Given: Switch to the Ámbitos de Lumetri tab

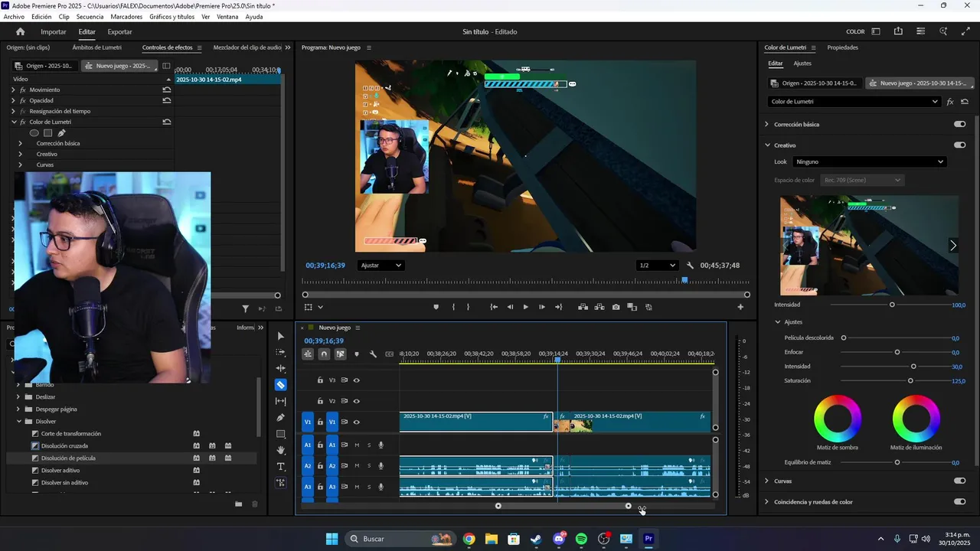Looking at the screenshot, I should 96,47.
